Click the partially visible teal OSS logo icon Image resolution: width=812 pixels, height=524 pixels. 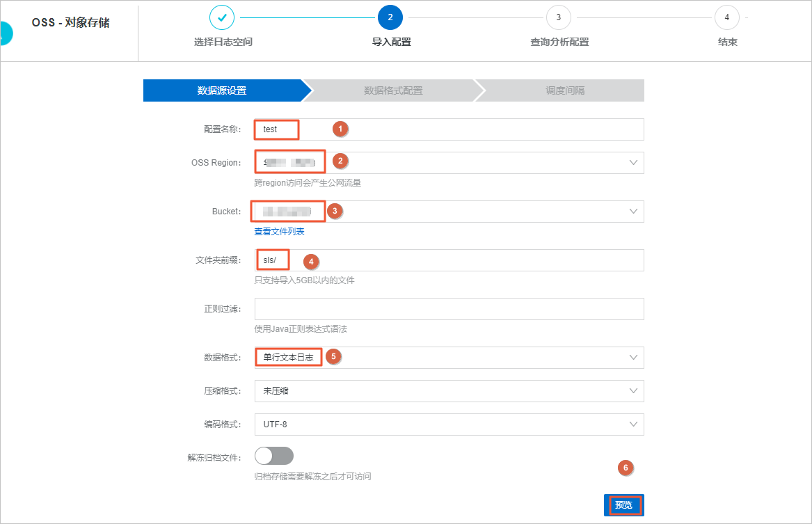(6, 33)
